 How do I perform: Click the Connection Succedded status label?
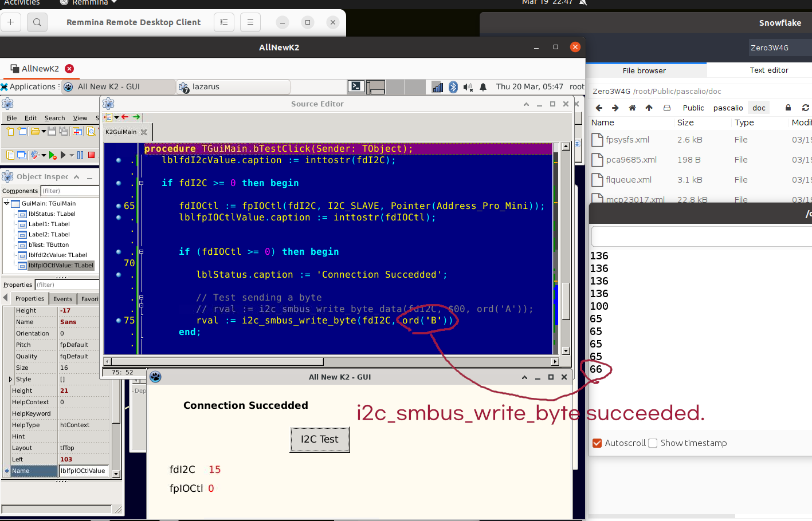[246, 405]
